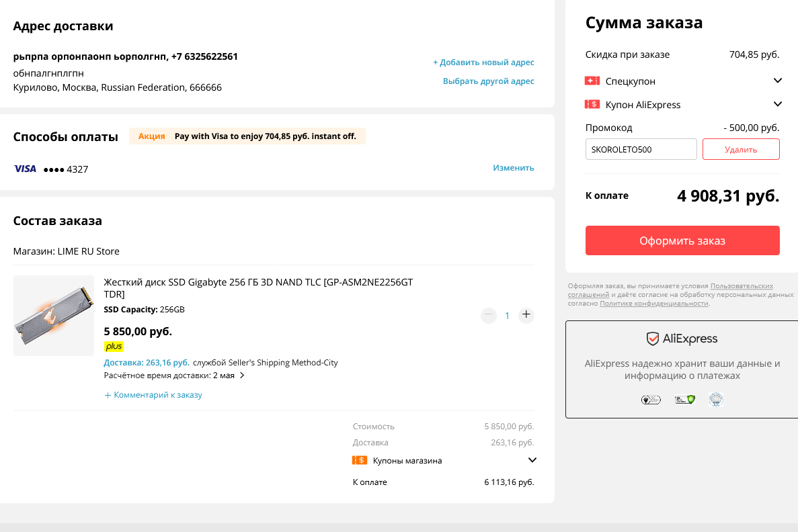This screenshot has height=532, width=798.
Task: Add Комментарий к заказу
Action: (153, 395)
